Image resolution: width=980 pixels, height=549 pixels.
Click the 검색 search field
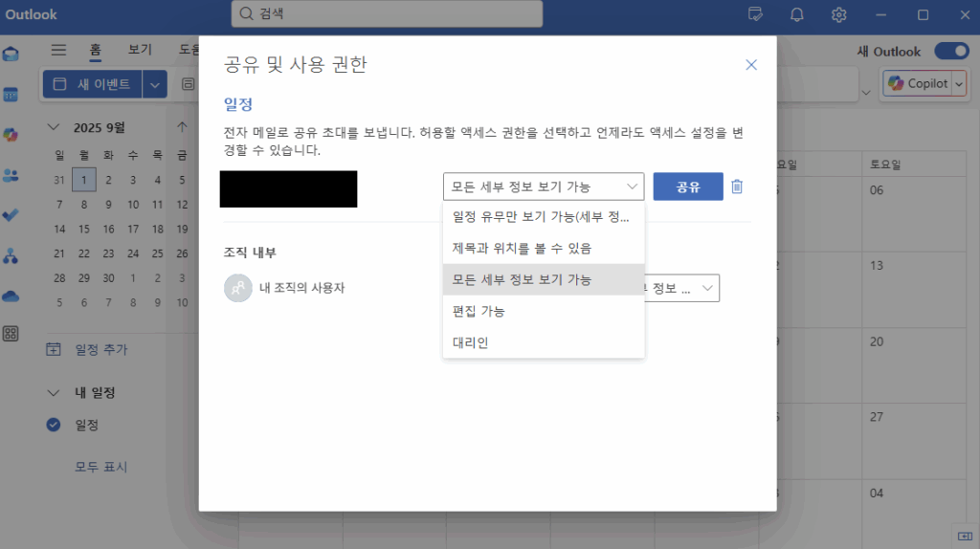click(x=387, y=13)
